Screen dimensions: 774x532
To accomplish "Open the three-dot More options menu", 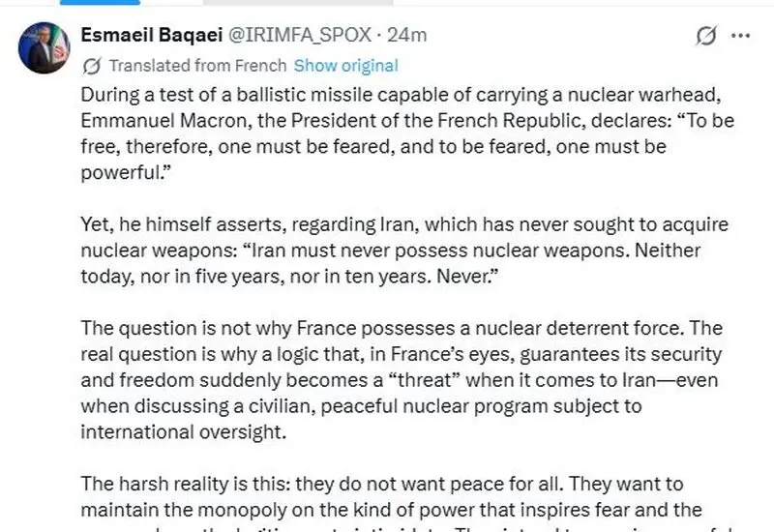I will (x=740, y=36).
